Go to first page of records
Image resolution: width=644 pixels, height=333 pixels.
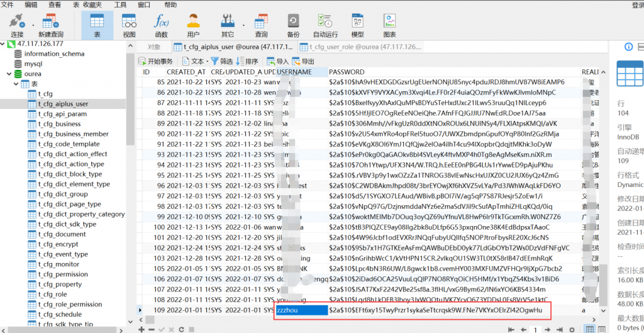[x=511, y=329]
